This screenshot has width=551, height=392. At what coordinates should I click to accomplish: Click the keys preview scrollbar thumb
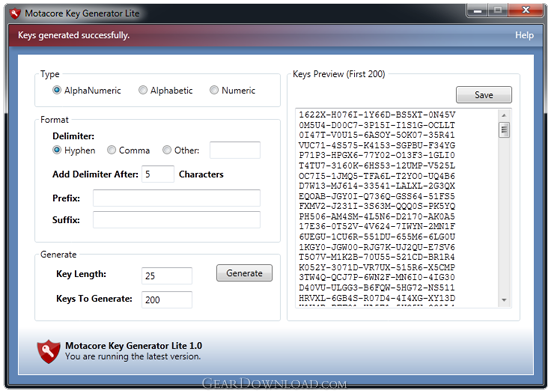click(504, 130)
